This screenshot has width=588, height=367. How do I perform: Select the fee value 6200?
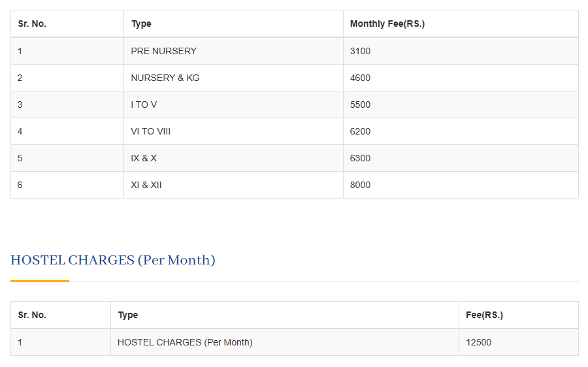point(360,131)
